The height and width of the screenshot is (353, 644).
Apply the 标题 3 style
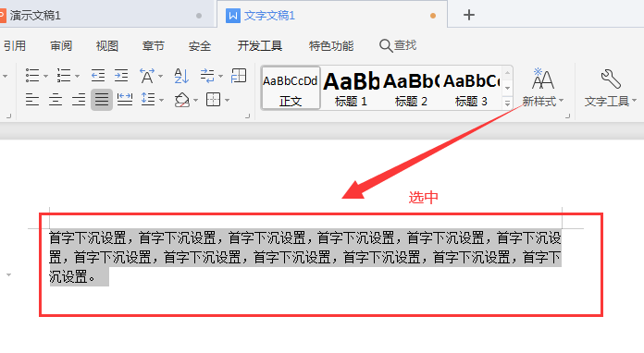pyautogui.click(x=471, y=89)
